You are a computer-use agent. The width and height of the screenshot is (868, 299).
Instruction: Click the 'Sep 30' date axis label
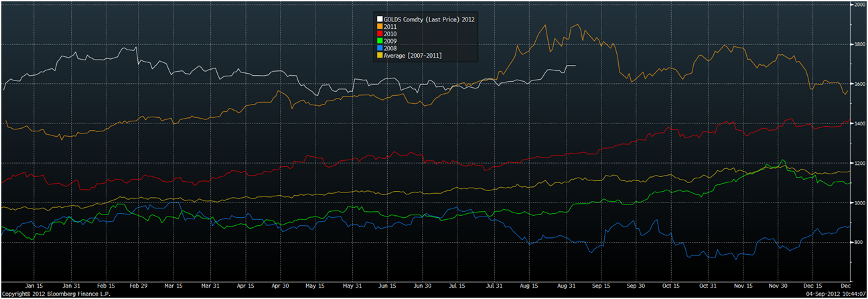636,286
